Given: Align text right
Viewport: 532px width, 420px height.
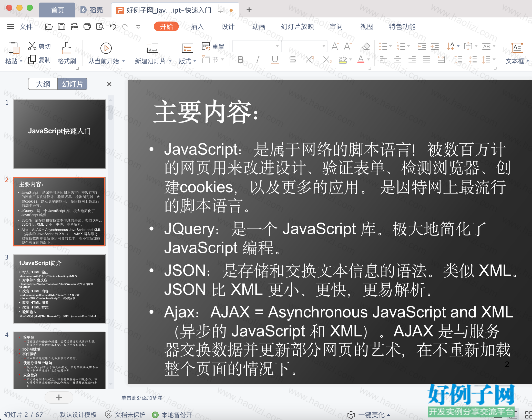Looking at the screenshot, I should coord(412,60).
